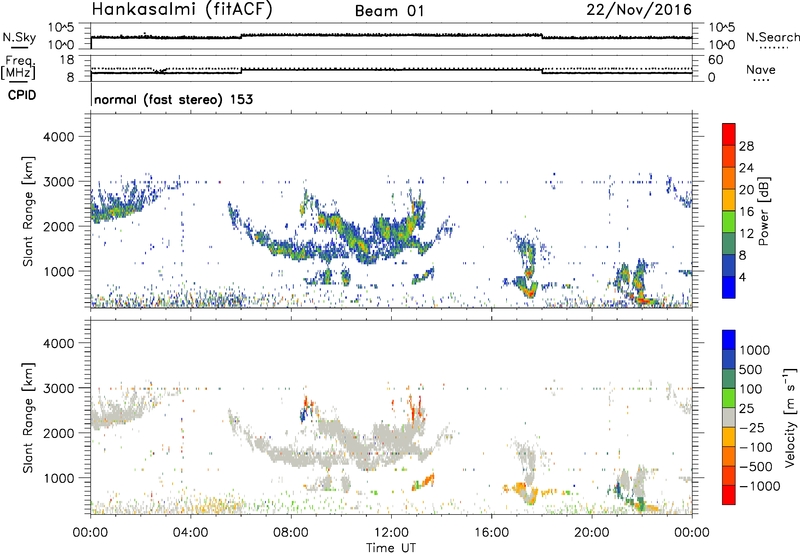Click the 'Nave' legend label
The height and width of the screenshot is (554, 800).
761,70
